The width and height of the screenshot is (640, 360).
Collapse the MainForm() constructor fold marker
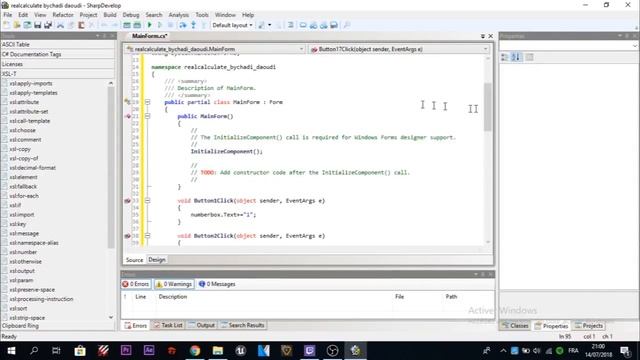148,116
